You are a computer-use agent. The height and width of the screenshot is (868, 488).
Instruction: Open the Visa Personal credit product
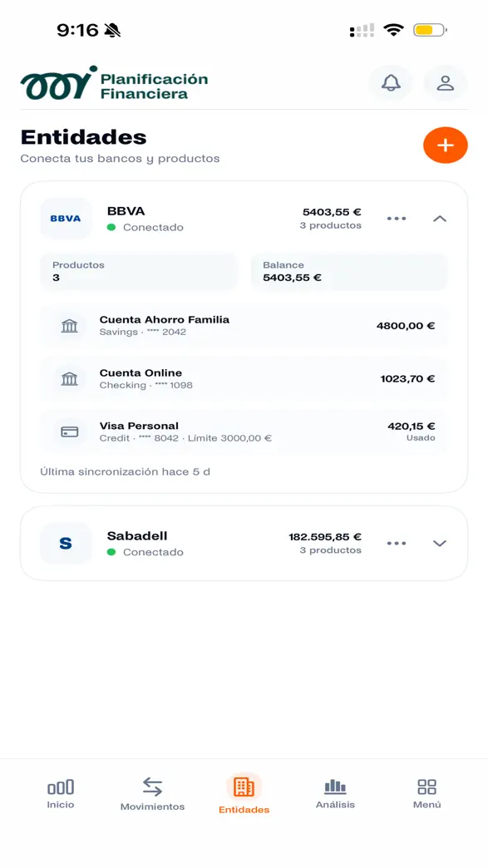[244, 432]
